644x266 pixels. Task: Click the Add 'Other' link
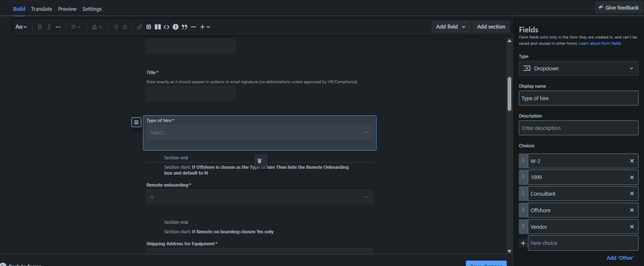coord(620,258)
